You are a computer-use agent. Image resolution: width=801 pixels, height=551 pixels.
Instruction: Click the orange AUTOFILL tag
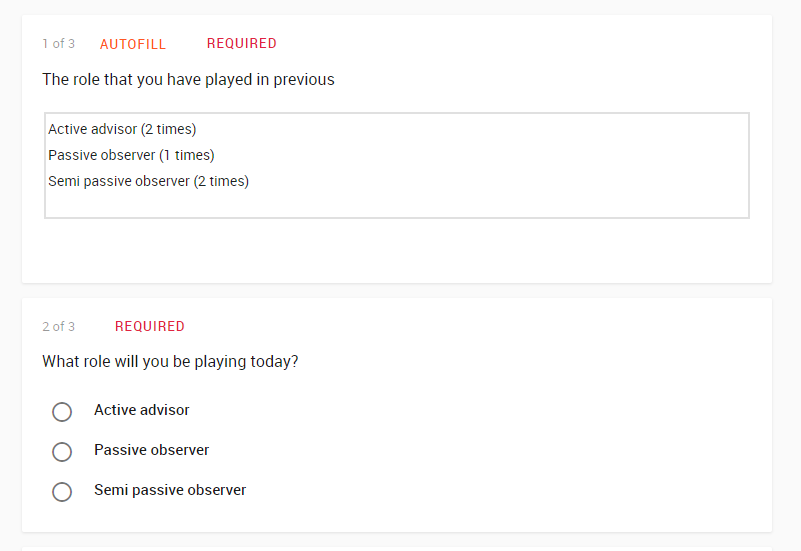[133, 44]
